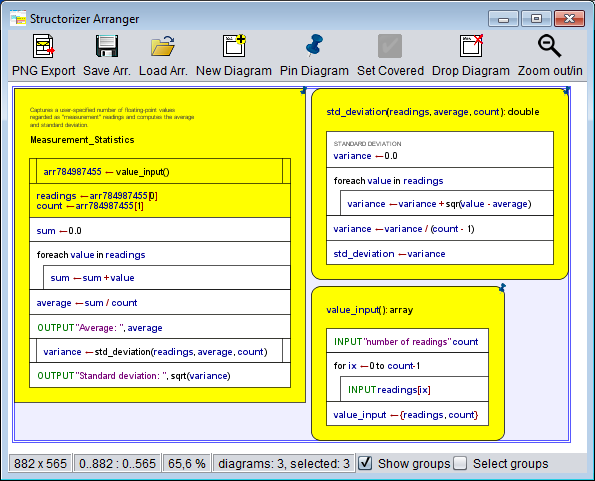Click INPUT "number of readings" count element

click(407, 341)
